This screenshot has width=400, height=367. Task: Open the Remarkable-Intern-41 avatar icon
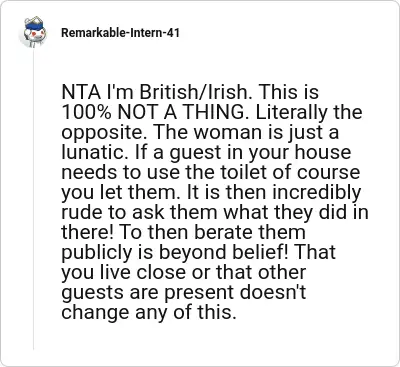point(33,33)
